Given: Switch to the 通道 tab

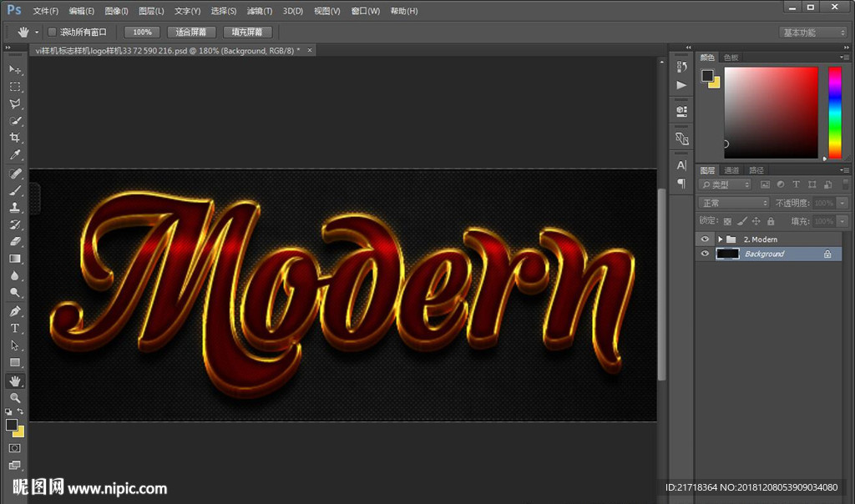Looking at the screenshot, I should click(x=731, y=170).
